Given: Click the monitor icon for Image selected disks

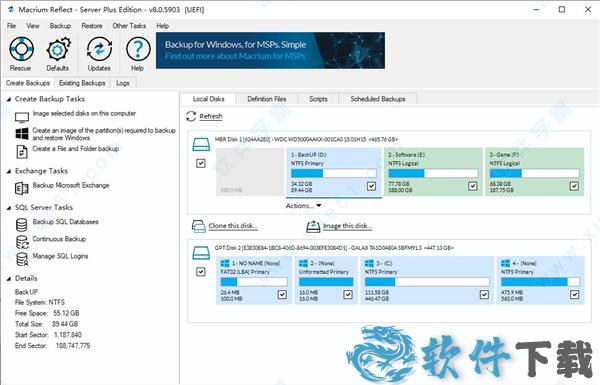Looking at the screenshot, I should 22,117.
